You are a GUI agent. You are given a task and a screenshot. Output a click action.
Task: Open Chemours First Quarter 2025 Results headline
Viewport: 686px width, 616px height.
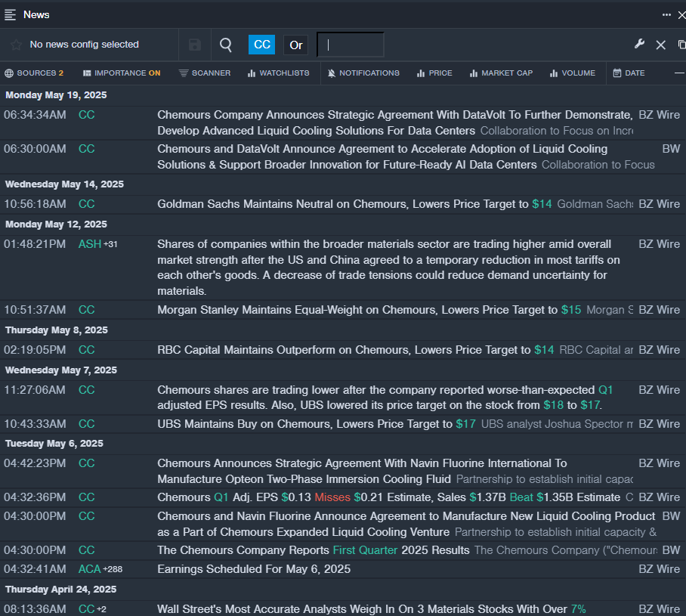(x=314, y=550)
